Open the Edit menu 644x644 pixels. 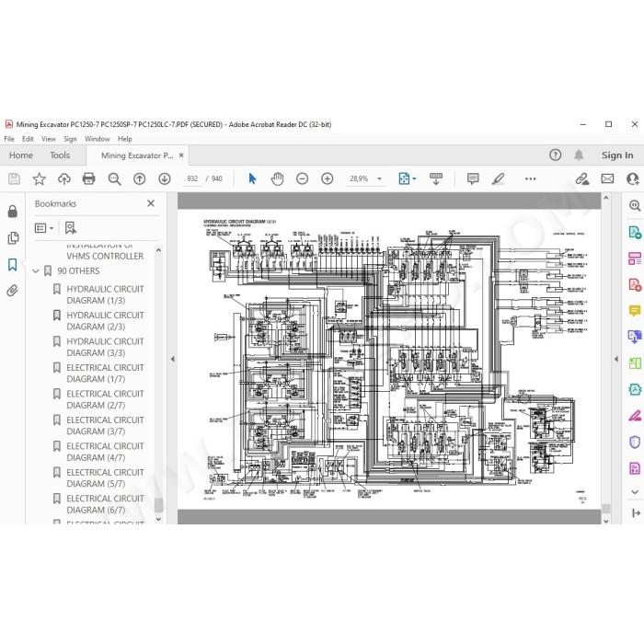(28, 139)
